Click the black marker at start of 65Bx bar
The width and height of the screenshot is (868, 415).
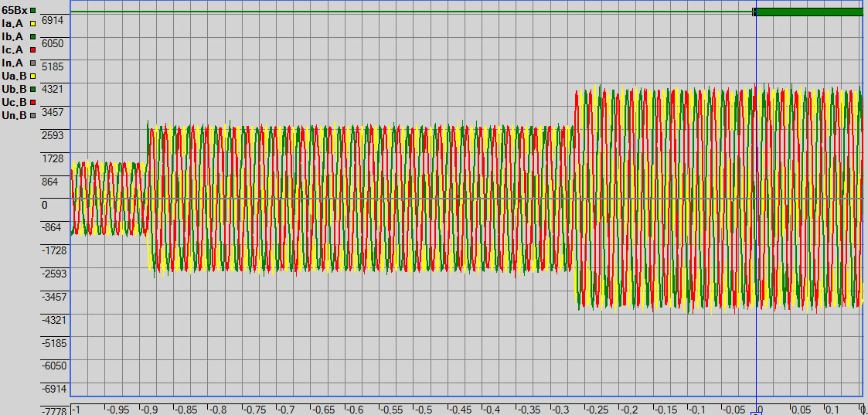coord(754,12)
